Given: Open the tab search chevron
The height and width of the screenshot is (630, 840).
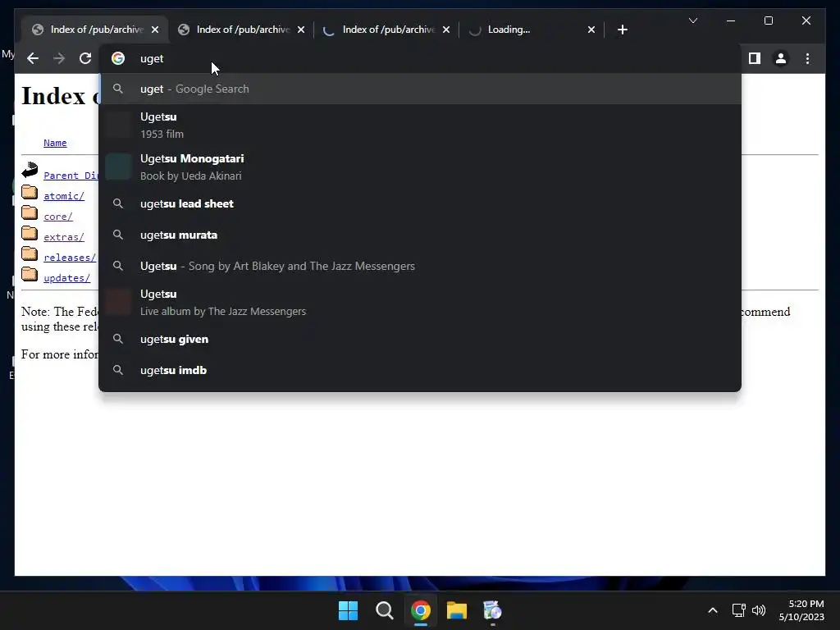Looking at the screenshot, I should coord(692,21).
